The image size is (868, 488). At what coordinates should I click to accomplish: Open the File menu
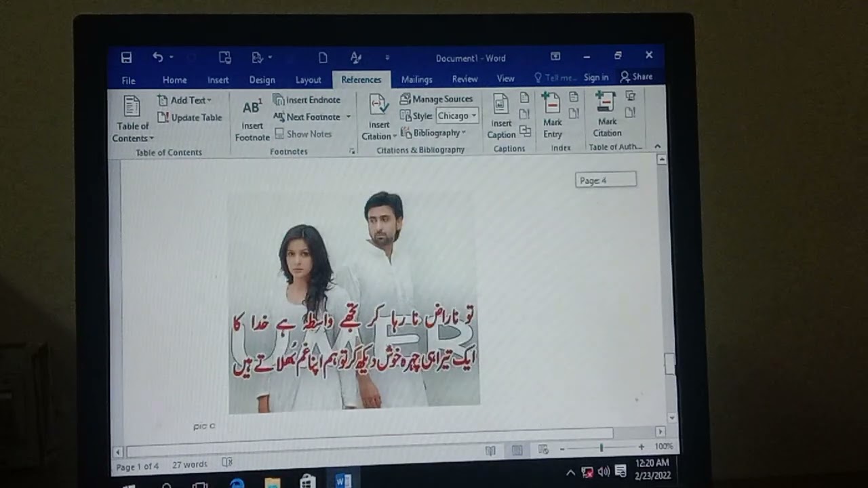point(128,80)
